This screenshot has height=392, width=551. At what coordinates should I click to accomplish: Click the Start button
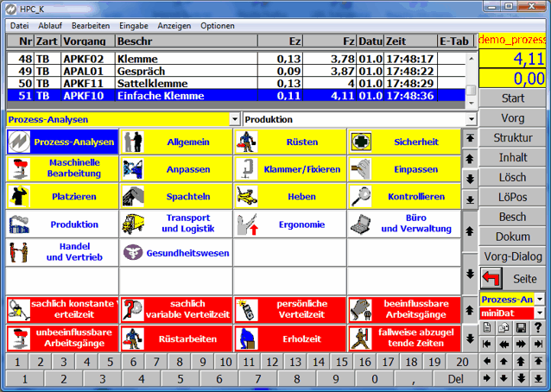click(x=513, y=98)
